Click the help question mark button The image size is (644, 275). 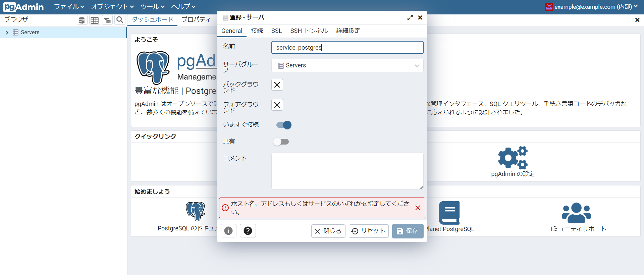click(248, 231)
